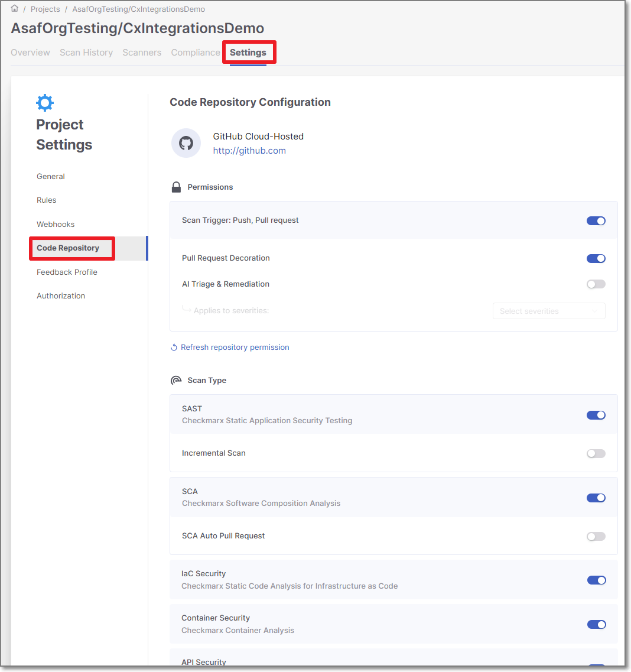Enable the Incremental Scan toggle
Viewport: 631px width, 672px height.
point(596,453)
